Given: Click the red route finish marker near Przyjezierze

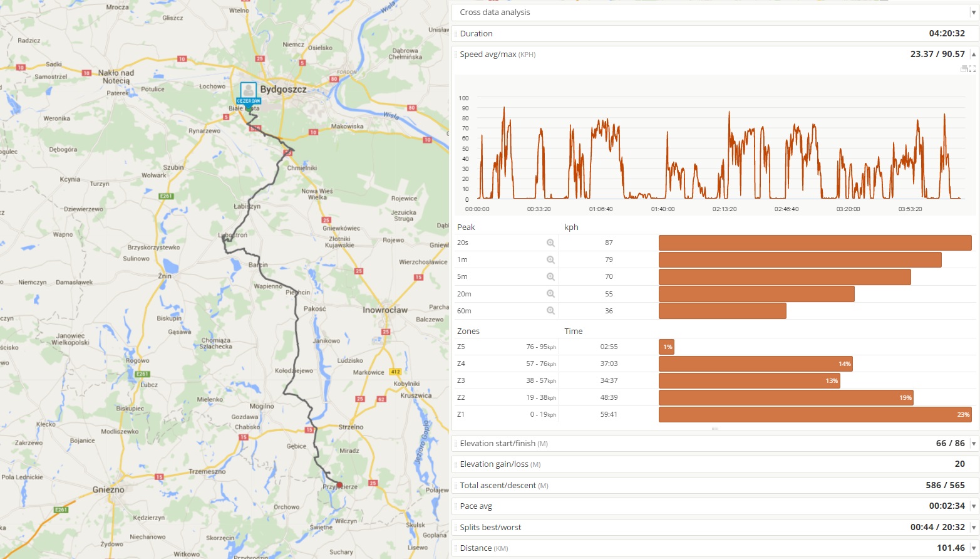Looking at the screenshot, I should coord(339,484).
